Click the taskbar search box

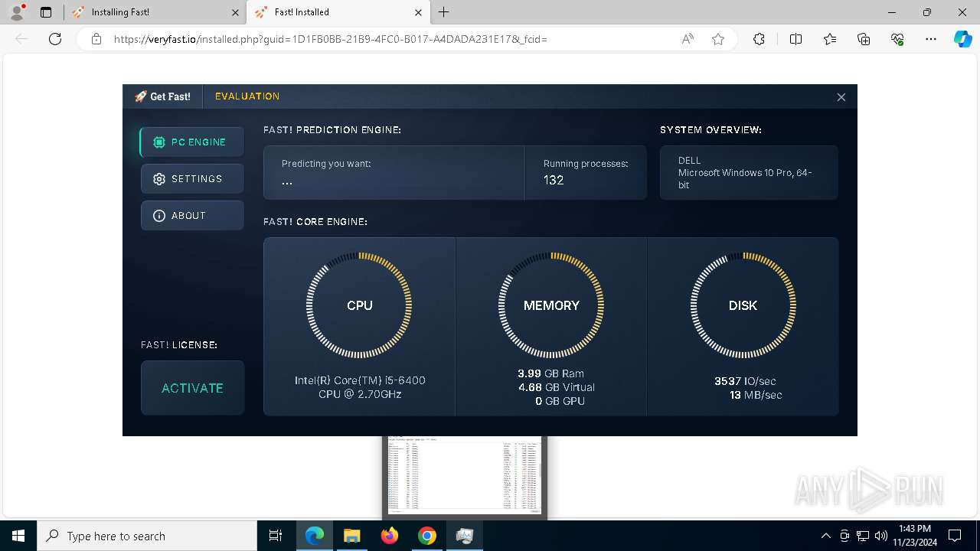point(147,536)
